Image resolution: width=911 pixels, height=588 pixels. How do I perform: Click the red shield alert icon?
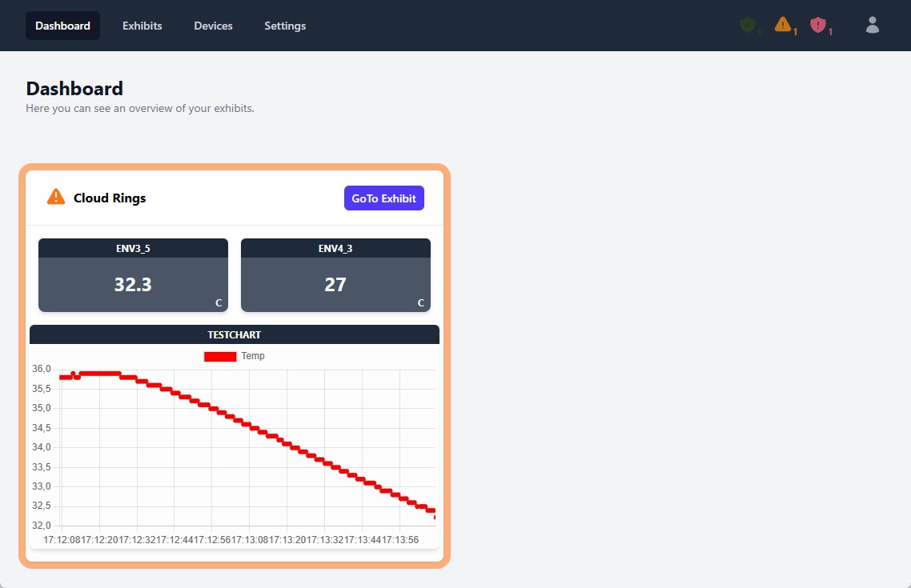click(x=818, y=25)
